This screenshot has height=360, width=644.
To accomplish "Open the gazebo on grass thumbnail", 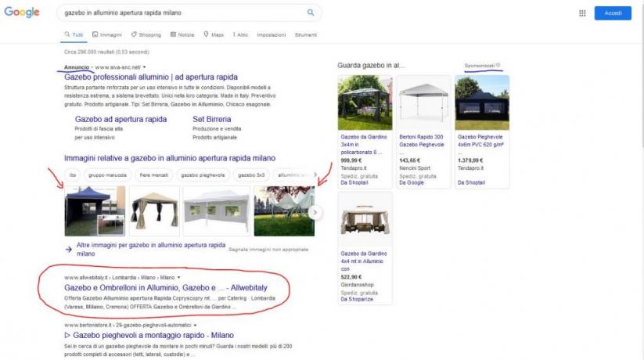I will pyautogui.click(x=284, y=211).
